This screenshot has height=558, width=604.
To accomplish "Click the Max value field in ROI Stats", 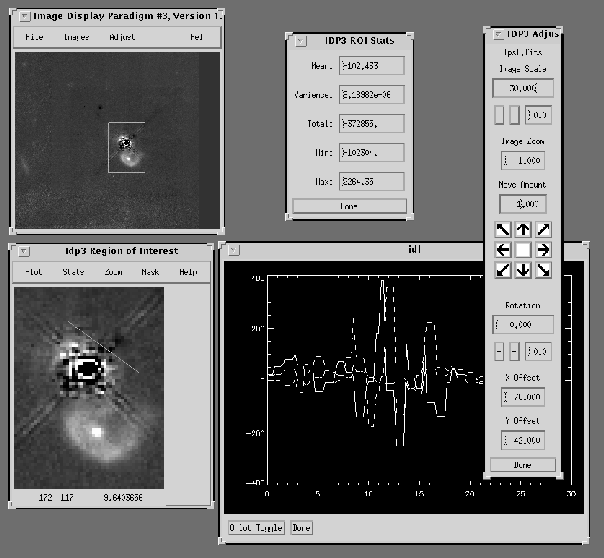I will tap(372, 181).
